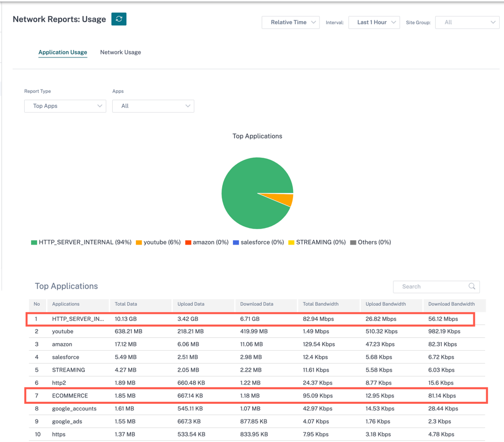Open the Relative Time dropdown
The width and height of the screenshot is (504, 442).
click(x=290, y=23)
